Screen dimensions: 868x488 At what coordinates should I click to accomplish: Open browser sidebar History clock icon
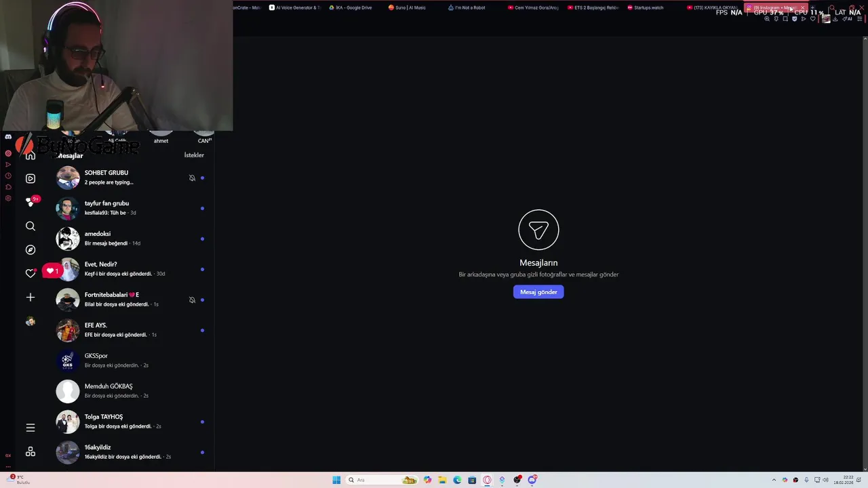tap(8, 176)
